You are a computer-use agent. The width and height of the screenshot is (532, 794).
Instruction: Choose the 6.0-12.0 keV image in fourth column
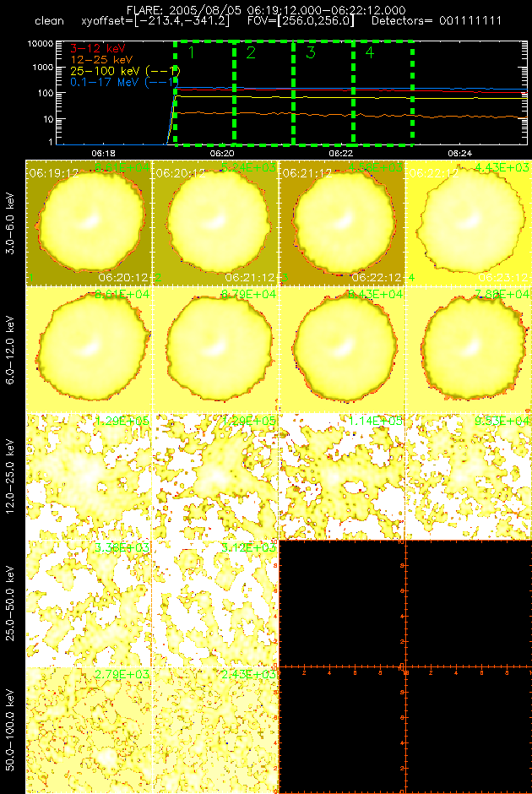[x=468, y=350]
